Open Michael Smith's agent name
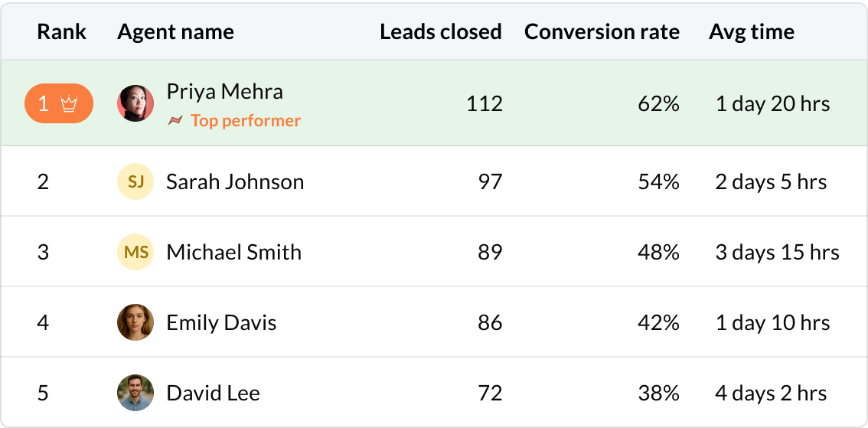The height and width of the screenshot is (428, 868). pos(233,252)
